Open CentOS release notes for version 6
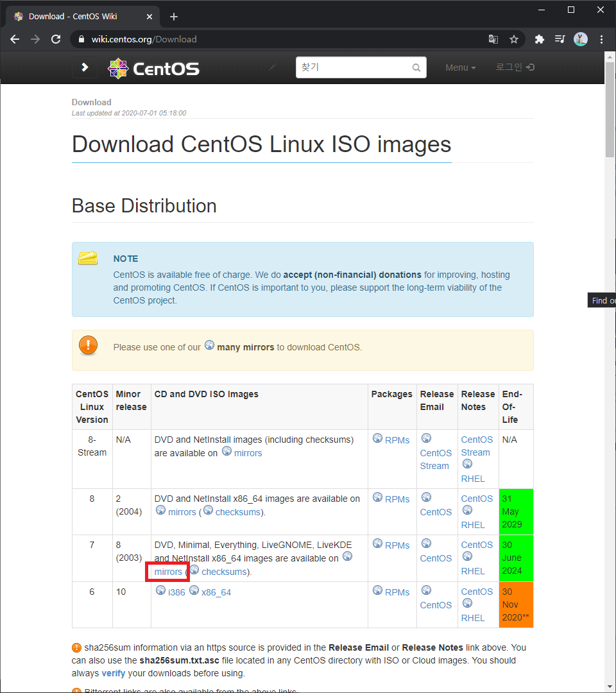 click(477, 592)
